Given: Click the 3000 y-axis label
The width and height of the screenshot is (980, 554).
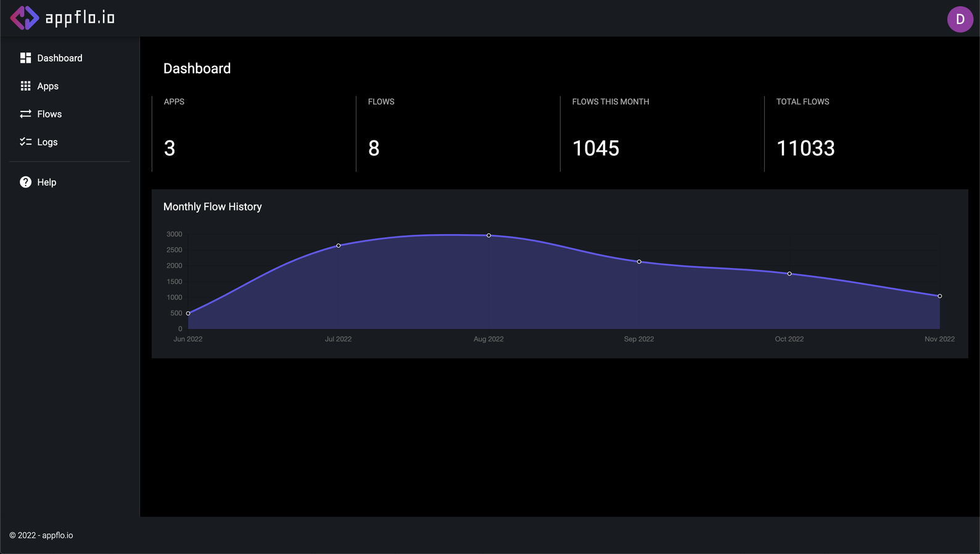Looking at the screenshot, I should point(175,234).
